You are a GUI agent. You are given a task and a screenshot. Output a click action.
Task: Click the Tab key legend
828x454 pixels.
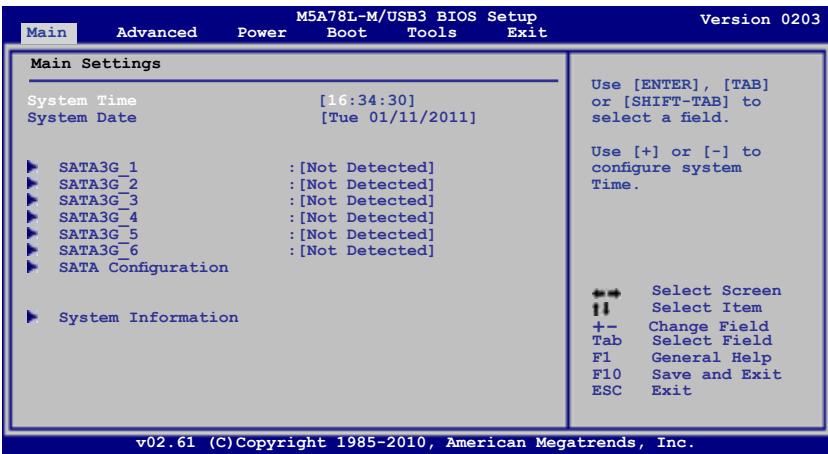607,340
